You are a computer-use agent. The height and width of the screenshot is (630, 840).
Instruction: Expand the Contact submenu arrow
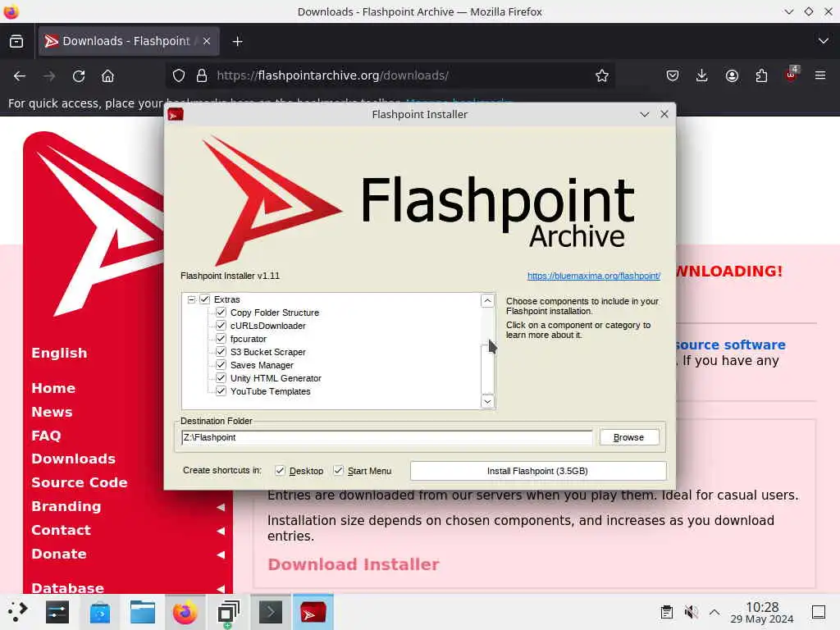(x=221, y=531)
